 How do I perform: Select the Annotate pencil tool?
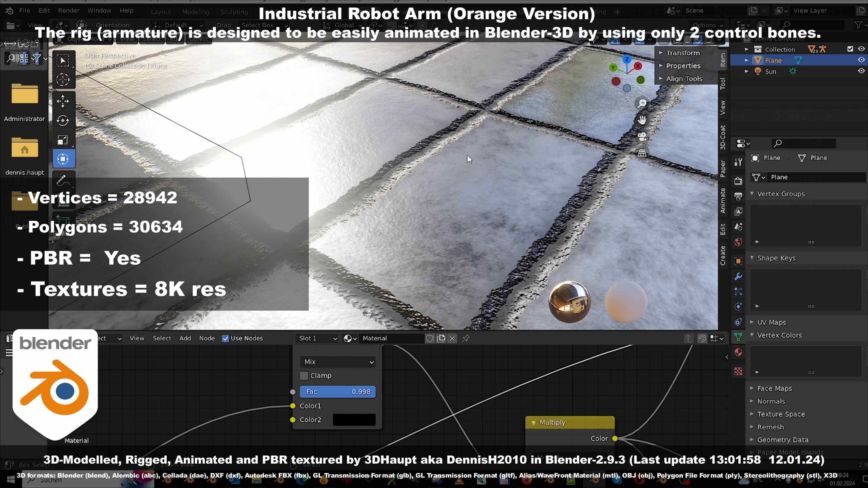[x=63, y=180]
